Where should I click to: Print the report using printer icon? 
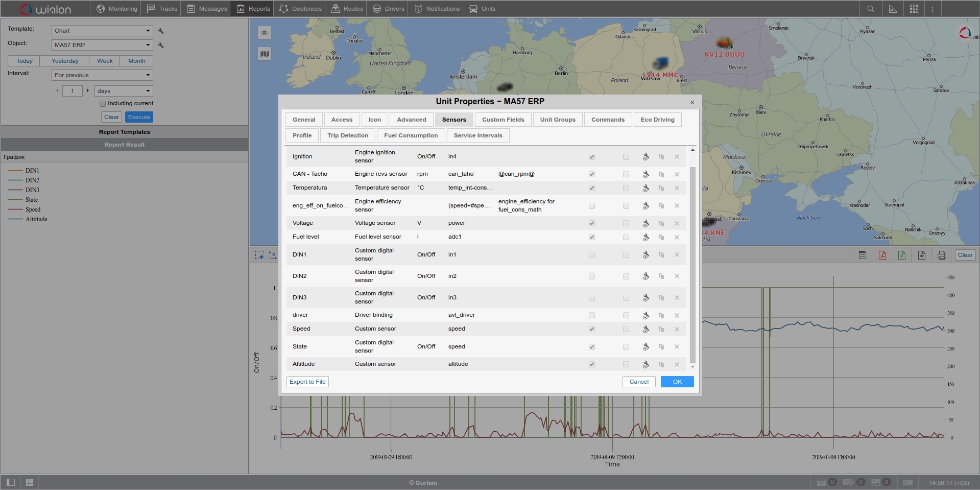pos(942,255)
